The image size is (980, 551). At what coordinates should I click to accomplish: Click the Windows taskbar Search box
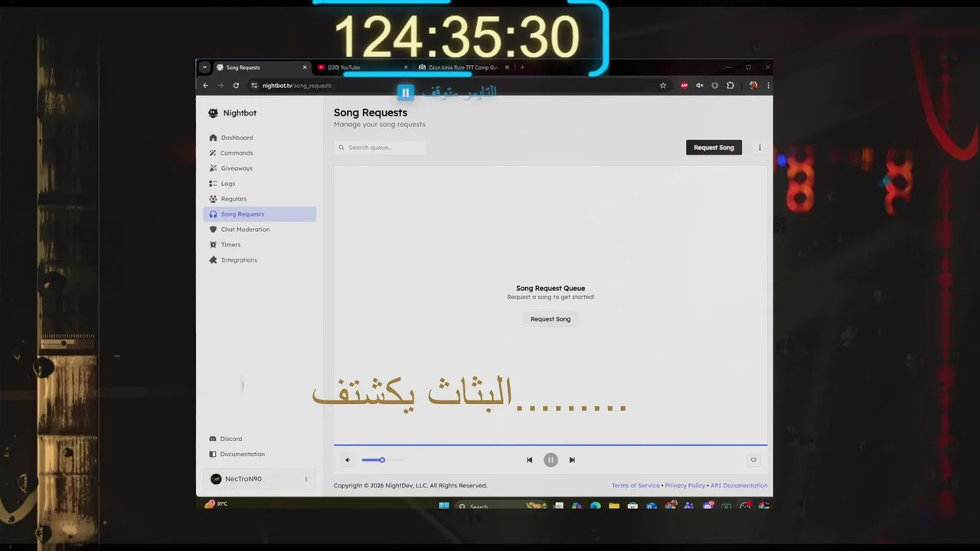tap(501, 506)
